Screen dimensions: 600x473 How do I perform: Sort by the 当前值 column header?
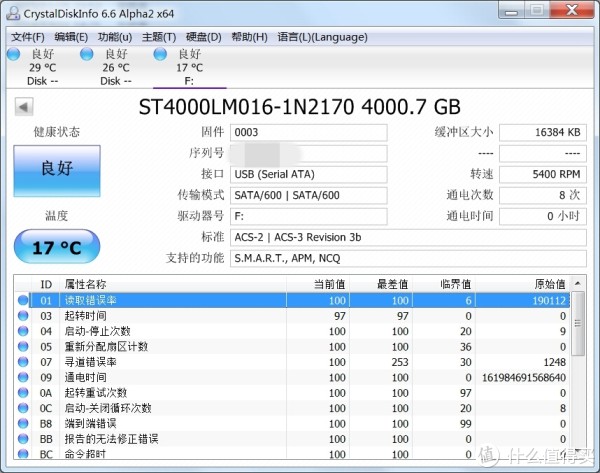tap(318, 284)
